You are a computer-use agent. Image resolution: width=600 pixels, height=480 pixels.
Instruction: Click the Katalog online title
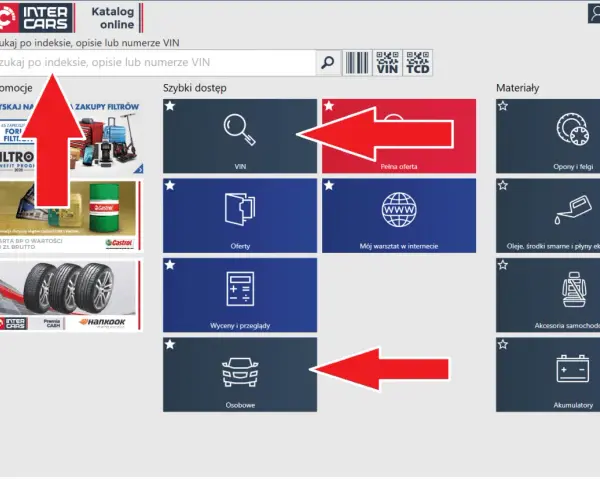pyautogui.click(x=112, y=18)
